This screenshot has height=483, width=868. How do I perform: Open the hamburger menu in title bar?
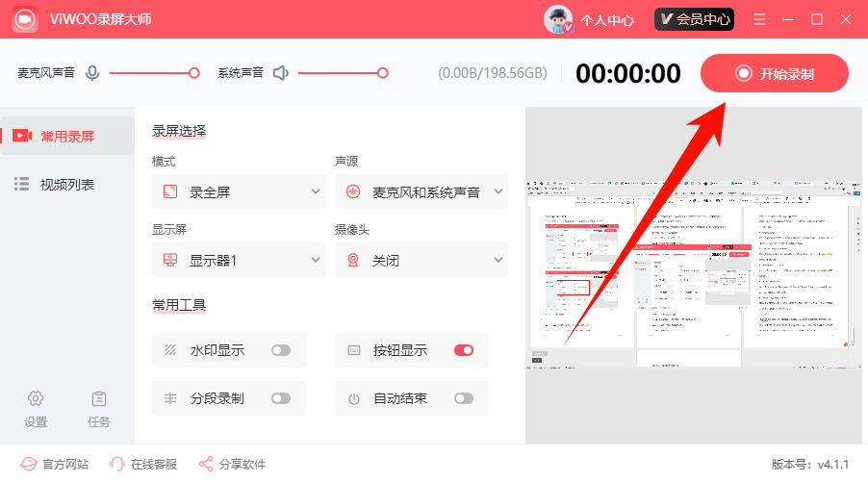pos(759,19)
